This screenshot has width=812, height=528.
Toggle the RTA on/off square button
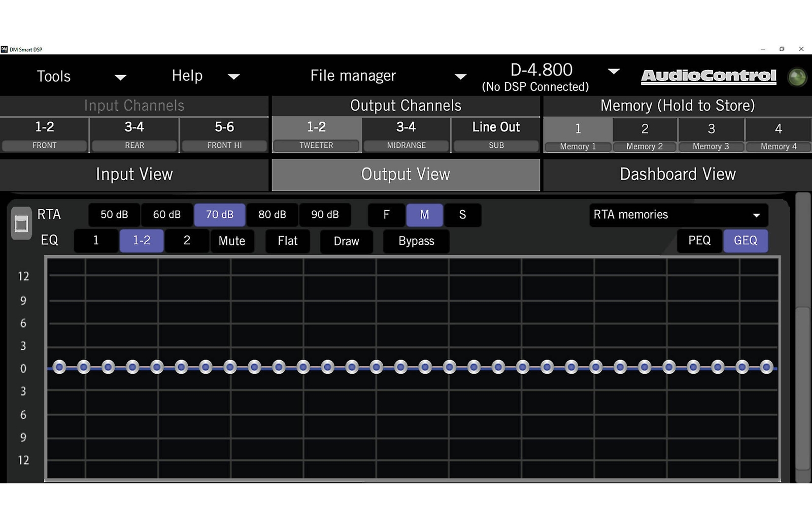tap(21, 223)
